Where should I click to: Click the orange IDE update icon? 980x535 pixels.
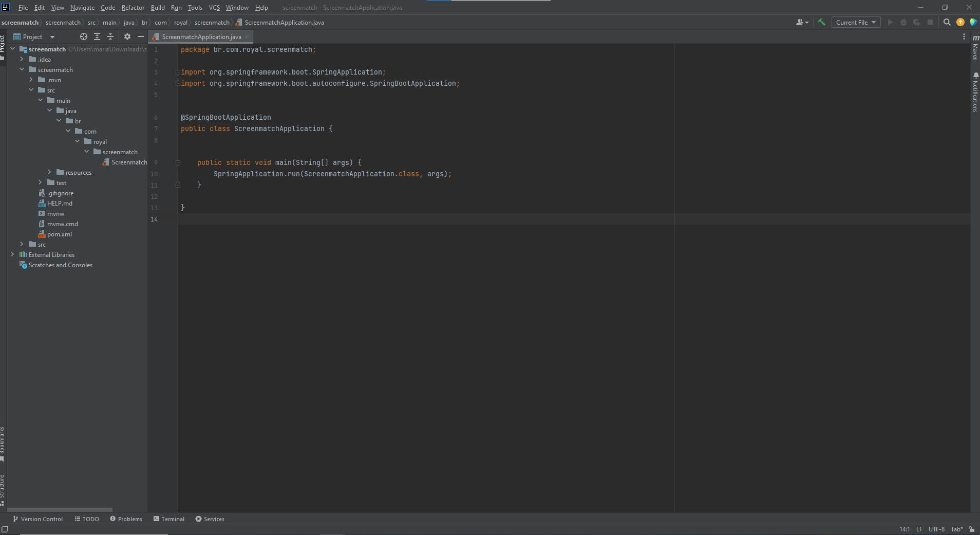pos(960,22)
